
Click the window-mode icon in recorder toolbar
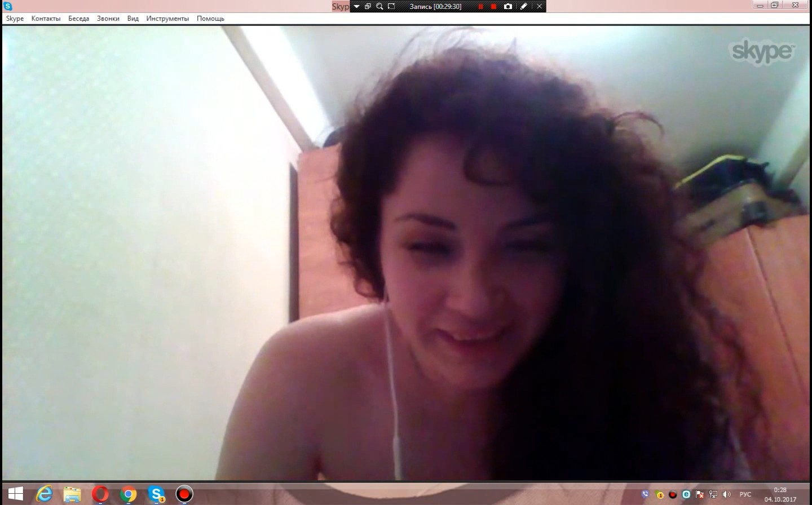(x=368, y=7)
